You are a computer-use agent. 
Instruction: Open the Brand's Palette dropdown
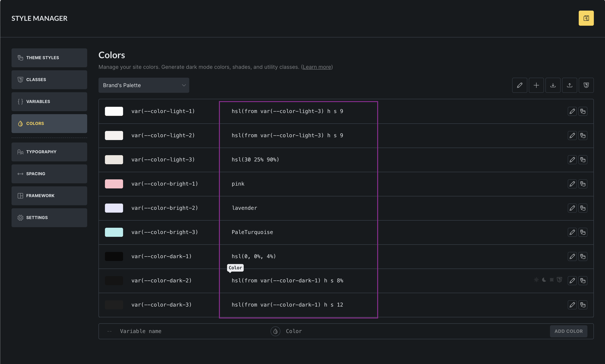(x=144, y=85)
